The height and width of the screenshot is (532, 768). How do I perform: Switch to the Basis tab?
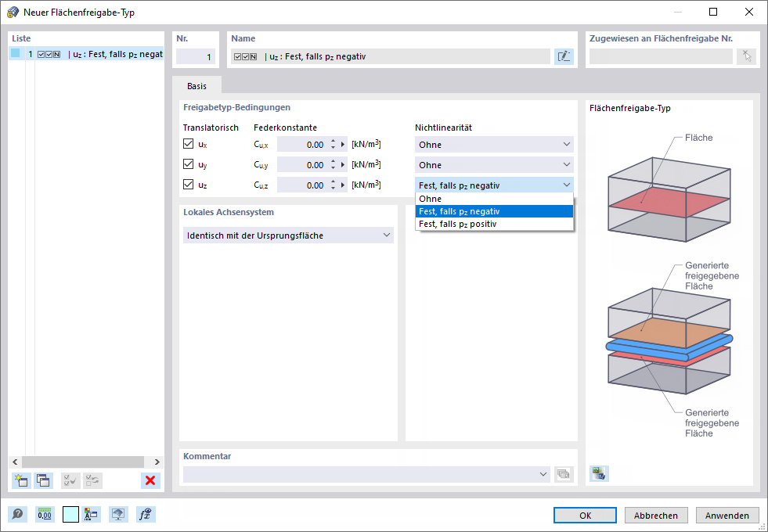[x=197, y=85]
